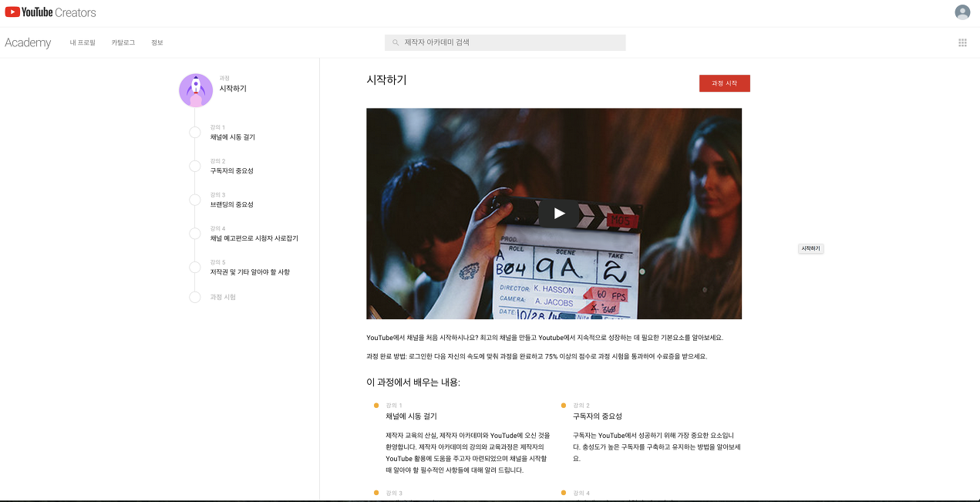The width and height of the screenshot is (980, 502).
Task: Click the red 과정 시작 button
Action: tap(724, 83)
